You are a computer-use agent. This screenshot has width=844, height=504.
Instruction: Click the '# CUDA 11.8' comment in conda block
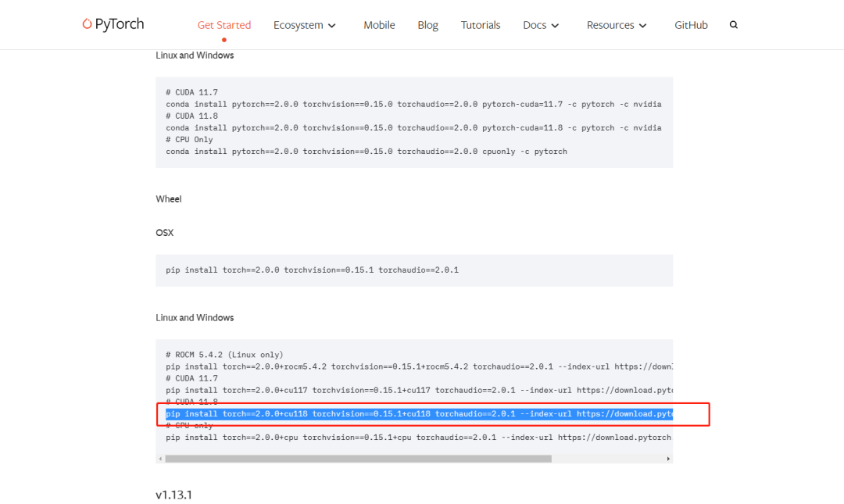(x=191, y=116)
